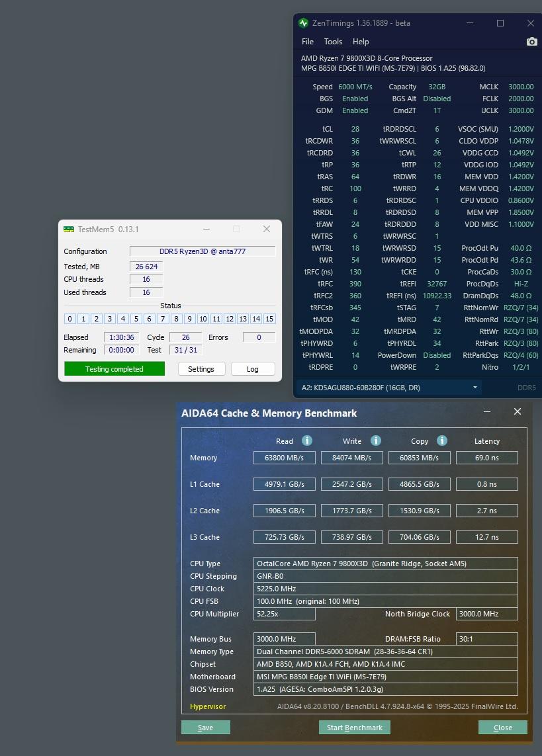542x756 pixels.
Task: Minimize the AIDA64 benchmark window
Action: pyautogui.click(x=488, y=412)
